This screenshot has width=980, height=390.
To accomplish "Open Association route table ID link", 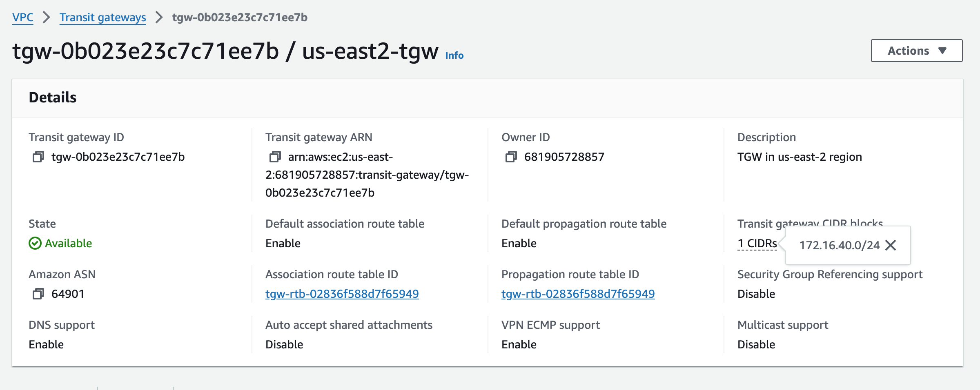I will coord(342,294).
